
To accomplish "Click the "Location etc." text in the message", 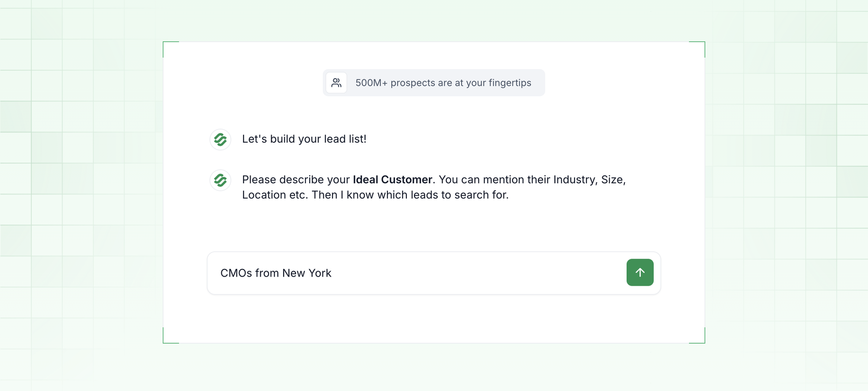I will click(x=275, y=195).
